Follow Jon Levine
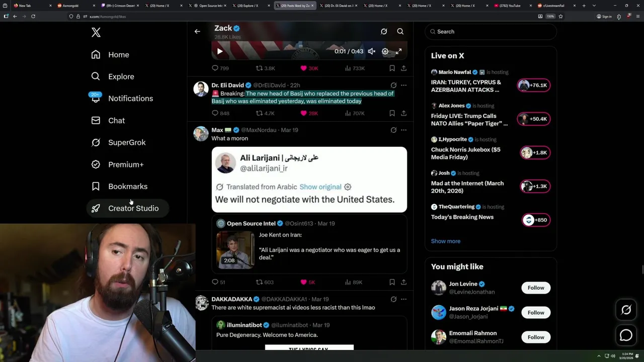The height and width of the screenshot is (362, 644). click(x=536, y=288)
